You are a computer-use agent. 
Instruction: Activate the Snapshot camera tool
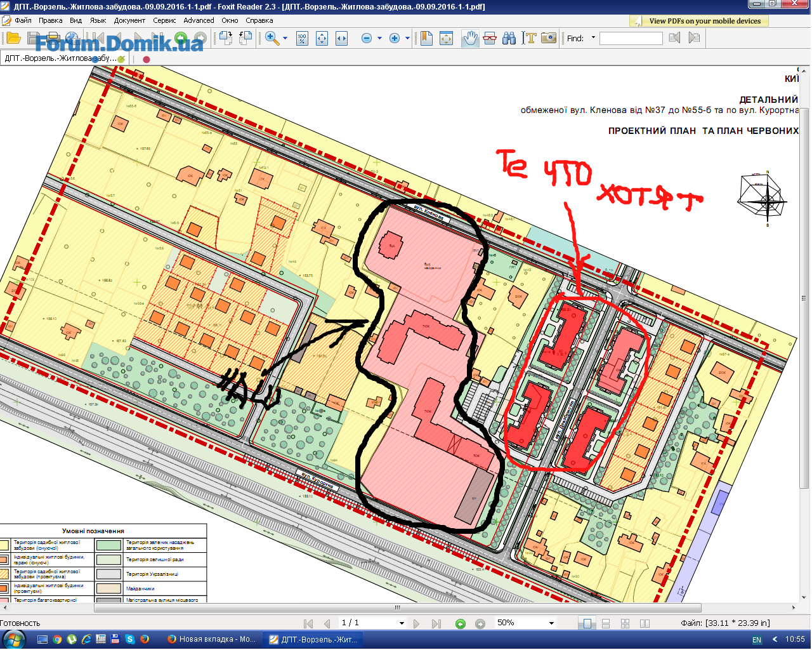549,38
